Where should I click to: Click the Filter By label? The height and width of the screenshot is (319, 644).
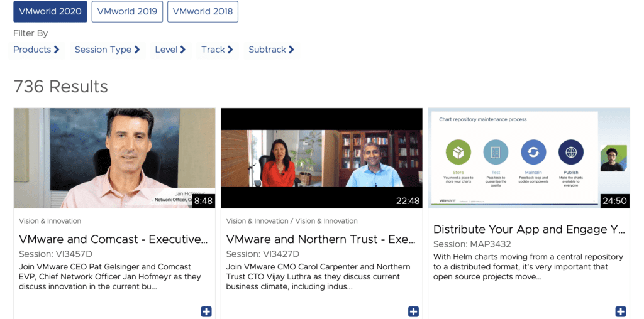click(31, 33)
